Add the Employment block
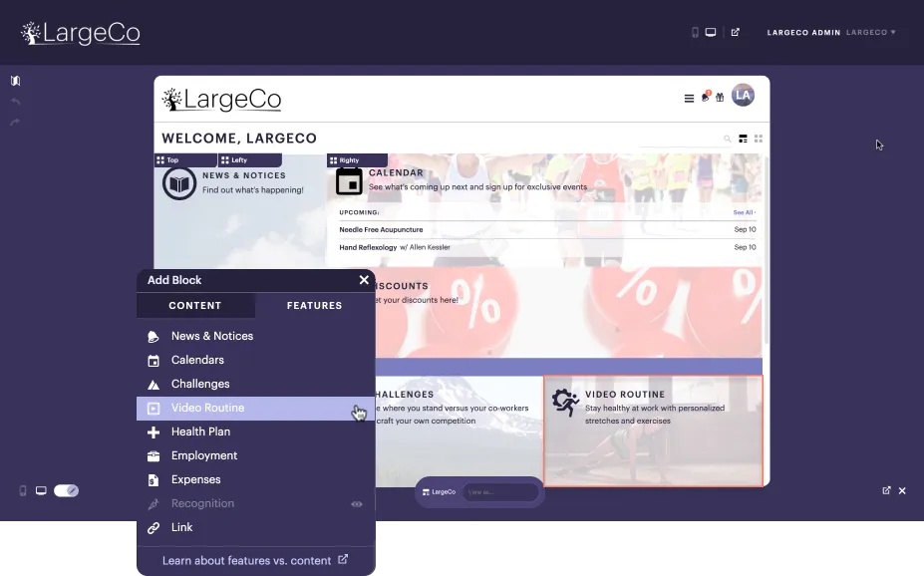The image size is (924, 576). click(256, 455)
